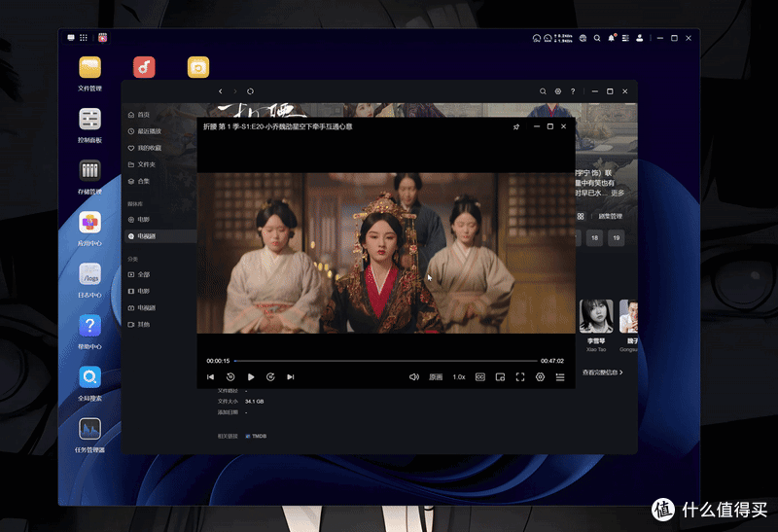Seek along the video progress bar
This screenshot has width=778, height=532.
(x=385, y=361)
